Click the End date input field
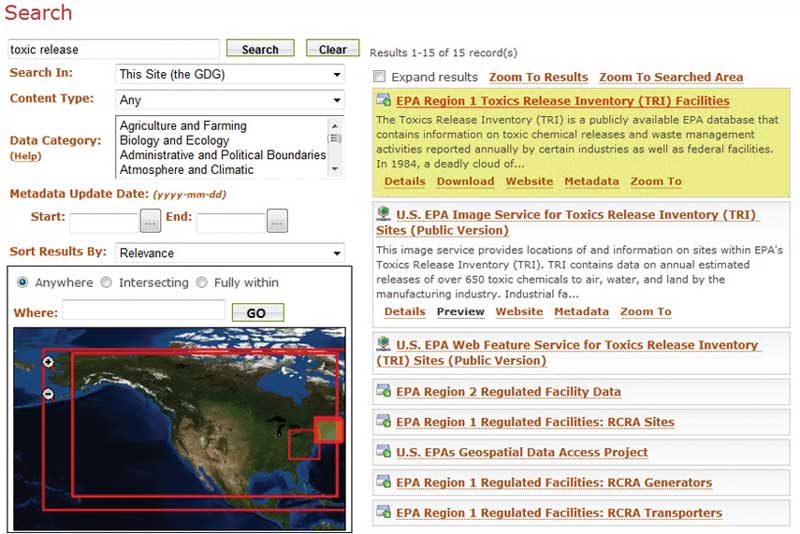Viewport: 800px width, 534px height. 231,223
